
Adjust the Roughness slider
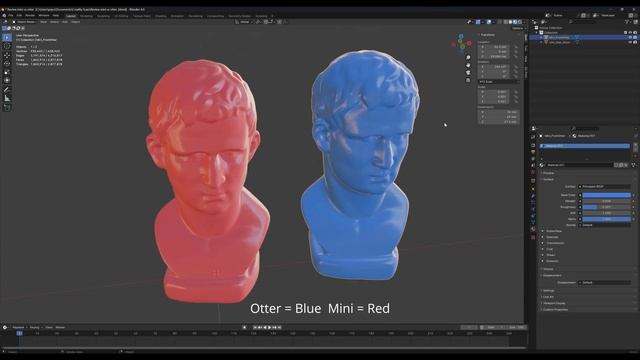click(x=607, y=207)
